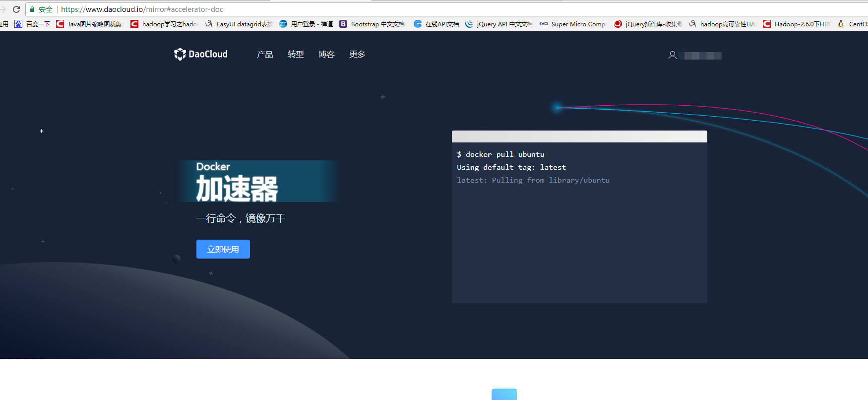
Task: Click the 立即使用 button
Action: 223,249
